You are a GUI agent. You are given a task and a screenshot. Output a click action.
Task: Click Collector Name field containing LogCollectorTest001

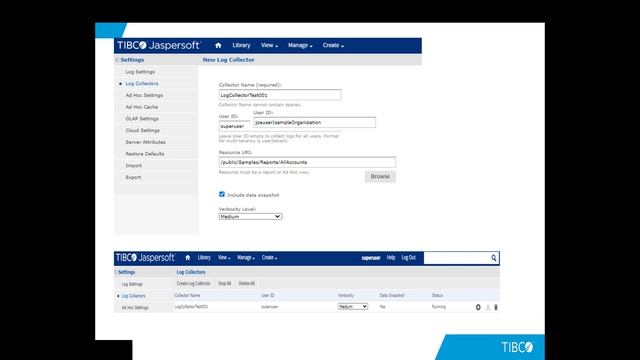[x=280, y=95]
